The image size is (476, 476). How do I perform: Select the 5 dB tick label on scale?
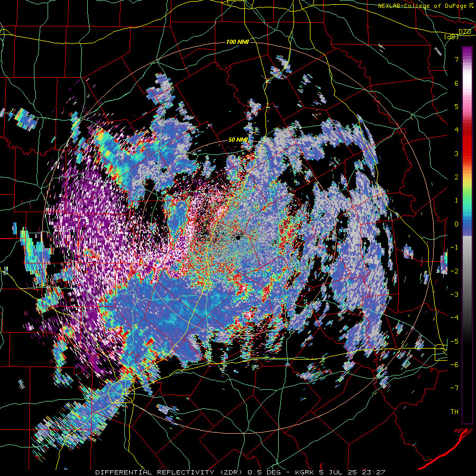(x=456, y=106)
